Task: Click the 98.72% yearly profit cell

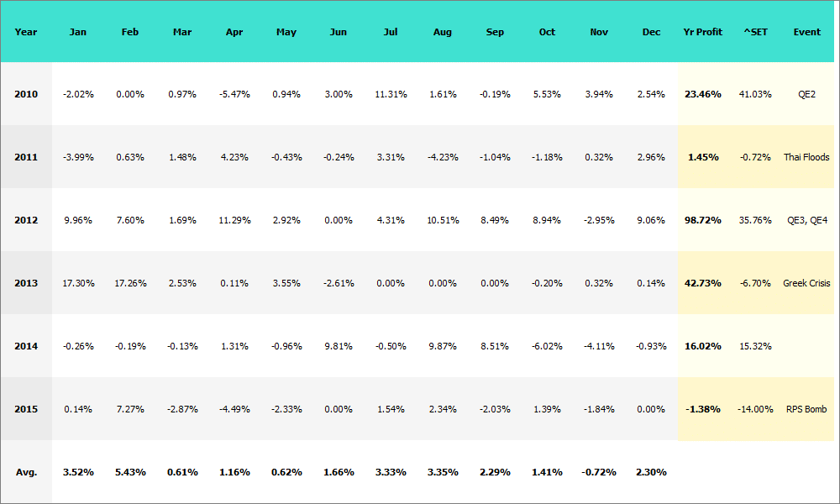Action: pos(703,220)
